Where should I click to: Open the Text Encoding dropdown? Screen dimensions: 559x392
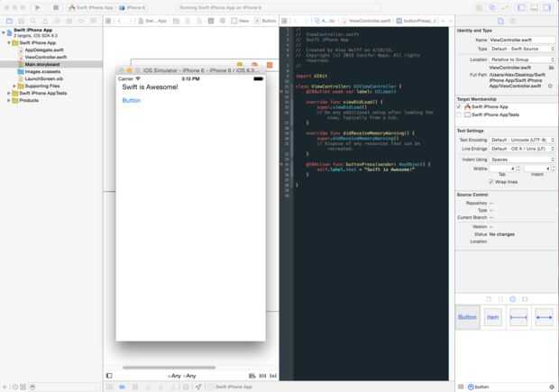pos(522,140)
